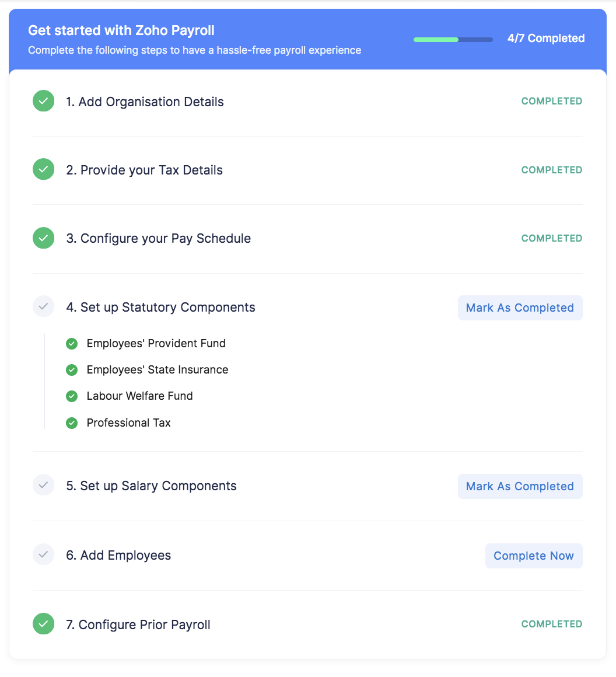Click the checkmark icon beside Employees' State Insurance
Image resolution: width=616 pixels, height=677 pixels.
coord(72,369)
